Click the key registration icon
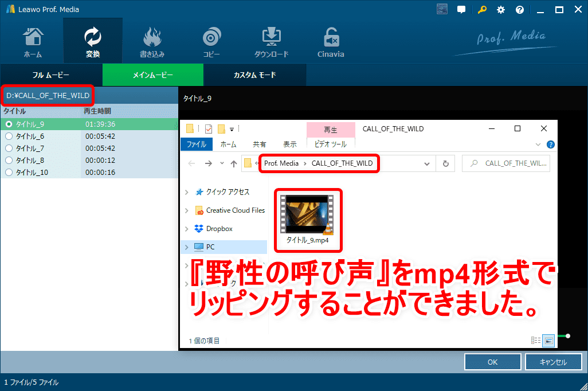 pos(482,9)
